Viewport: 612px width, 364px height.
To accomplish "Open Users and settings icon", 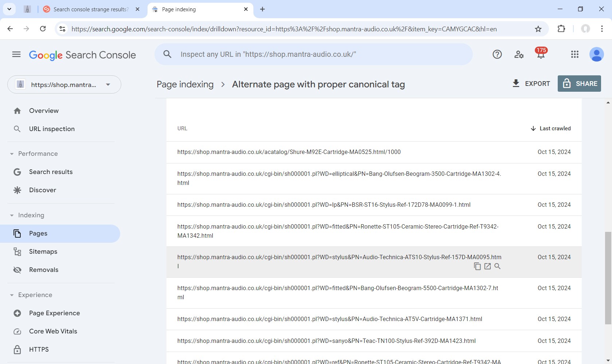I will tap(519, 55).
